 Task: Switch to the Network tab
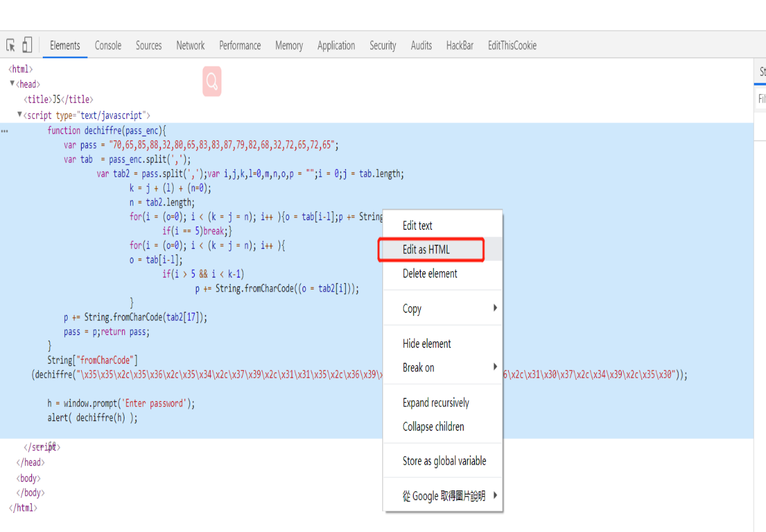point(190,45)
